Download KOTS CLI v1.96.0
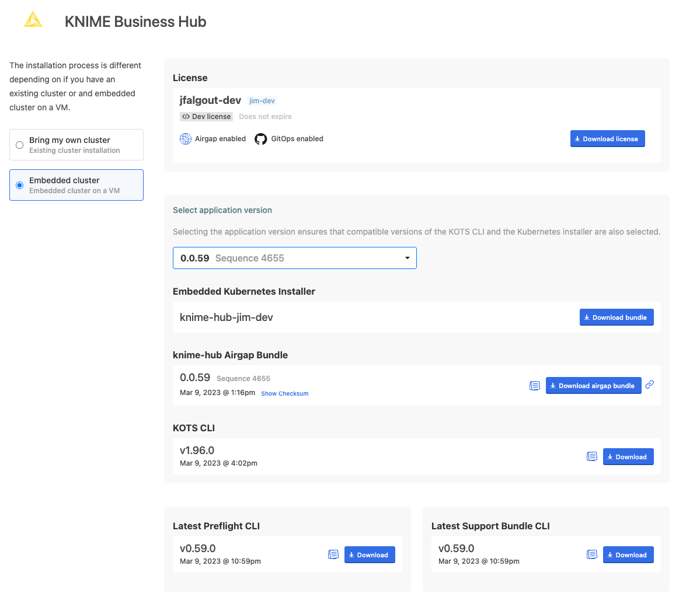 tap(628, 457)
